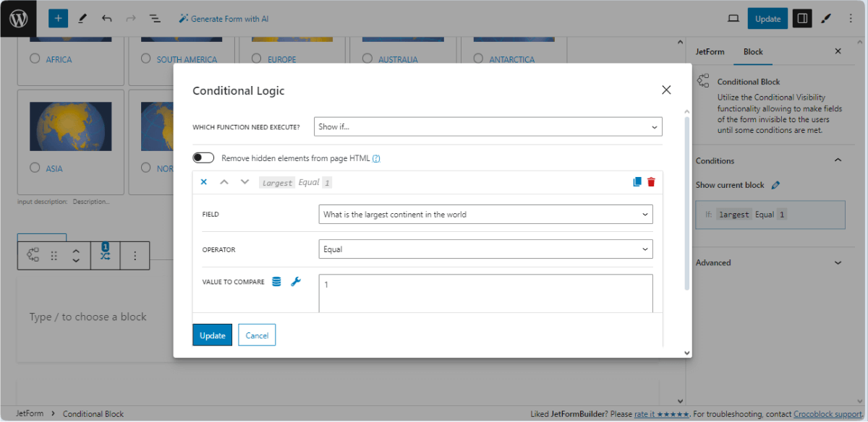Viewport: 868px width, 422px height.
Task: Open the document list view icon in the top bar
Action: tap(155, 17)
